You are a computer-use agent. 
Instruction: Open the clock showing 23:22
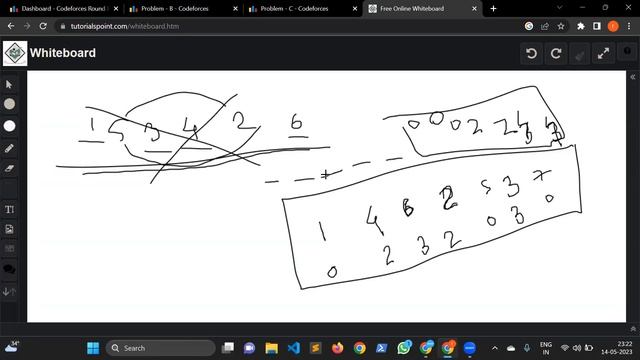tap(616, 348)
